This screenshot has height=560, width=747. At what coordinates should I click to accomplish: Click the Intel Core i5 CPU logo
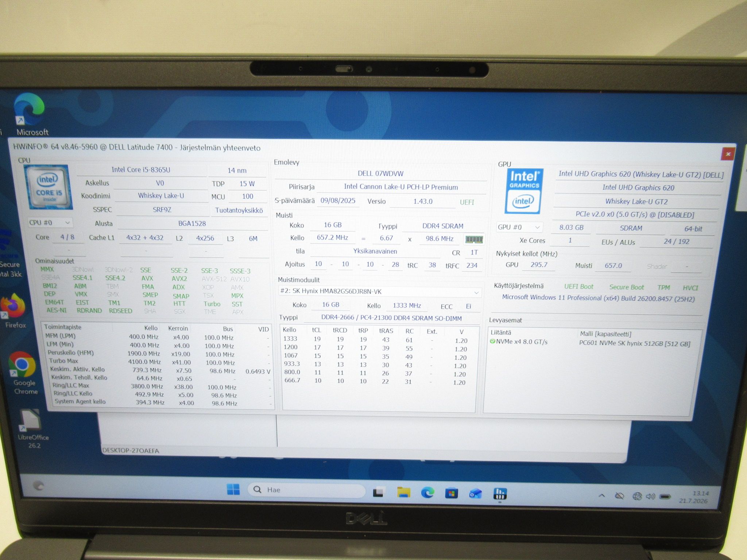point(49,187)
